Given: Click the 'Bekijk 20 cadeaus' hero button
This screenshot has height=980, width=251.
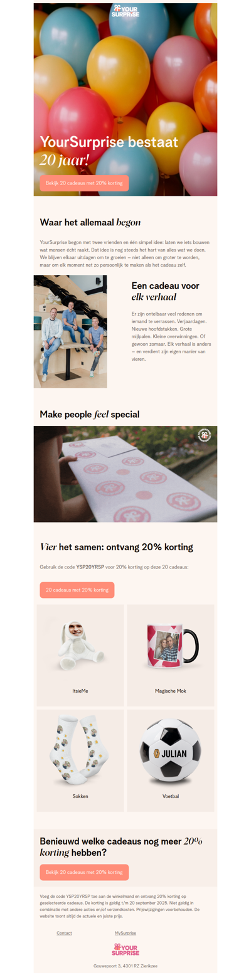Looking at the screenshot, I should point(84,183).
